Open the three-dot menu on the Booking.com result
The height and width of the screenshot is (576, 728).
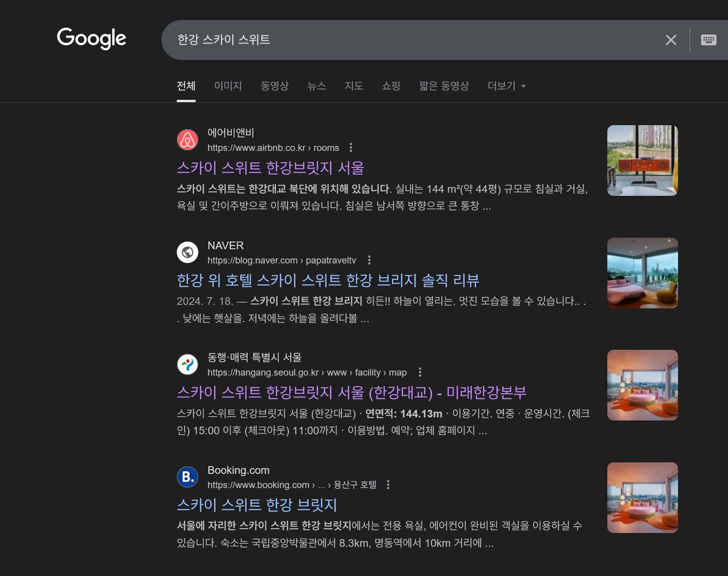point(387,484)
